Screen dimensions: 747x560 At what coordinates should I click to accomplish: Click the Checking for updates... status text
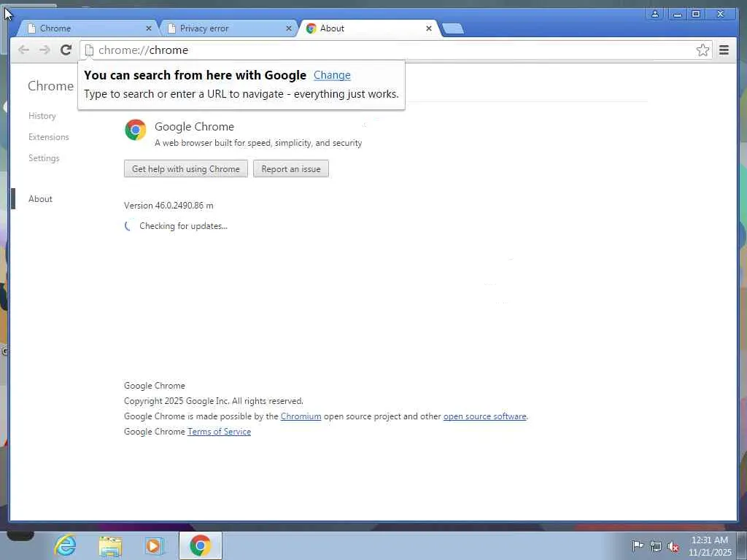tap(183, 226)
